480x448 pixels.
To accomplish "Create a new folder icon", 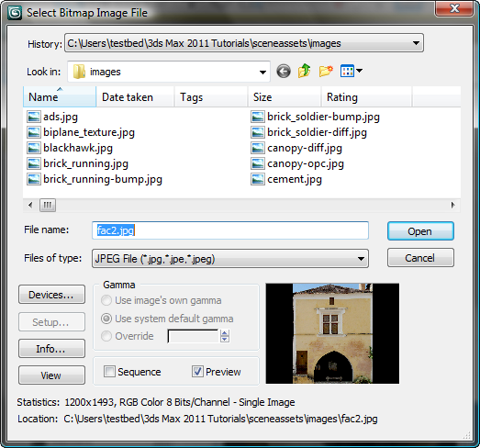I will [x=326, y=71].
